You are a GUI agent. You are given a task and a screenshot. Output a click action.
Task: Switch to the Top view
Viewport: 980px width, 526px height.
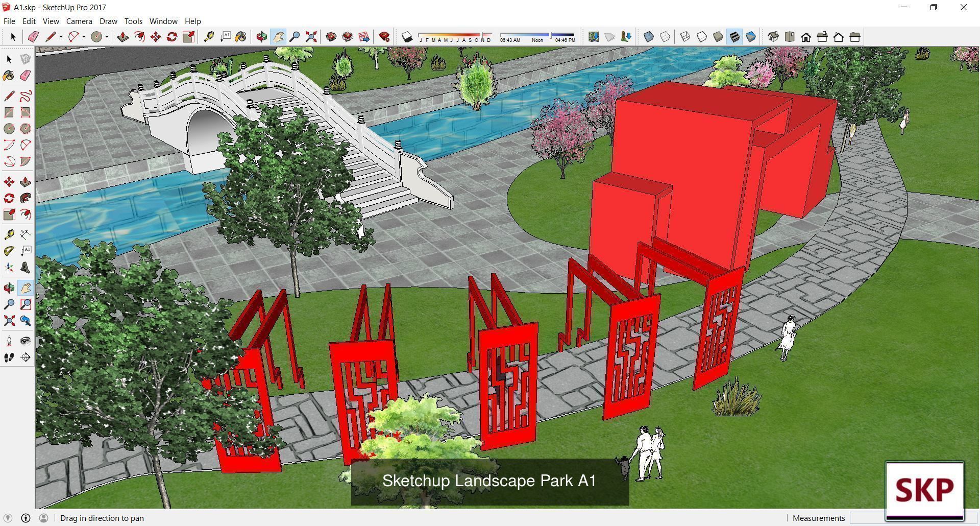(x=790, y=37)
